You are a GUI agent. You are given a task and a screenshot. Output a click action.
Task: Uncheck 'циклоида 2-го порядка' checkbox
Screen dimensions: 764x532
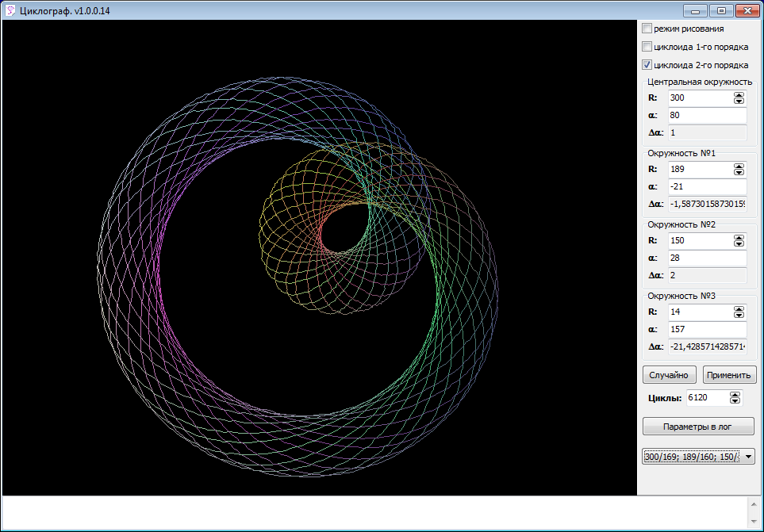coord(647,65)
